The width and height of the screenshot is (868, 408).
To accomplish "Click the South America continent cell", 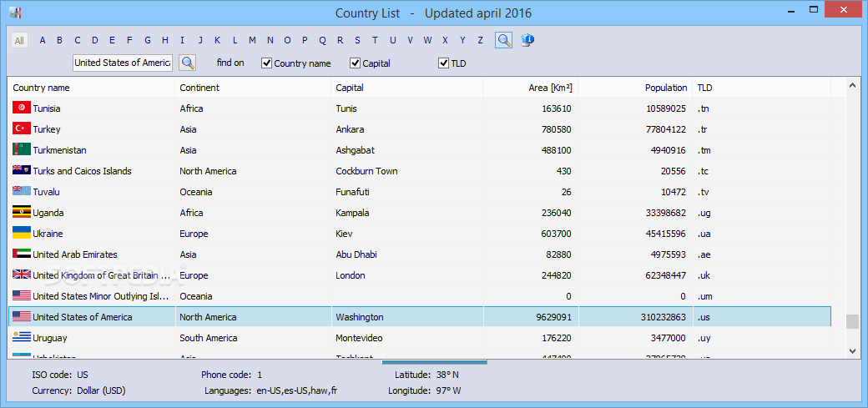I will tap(208, 338).
